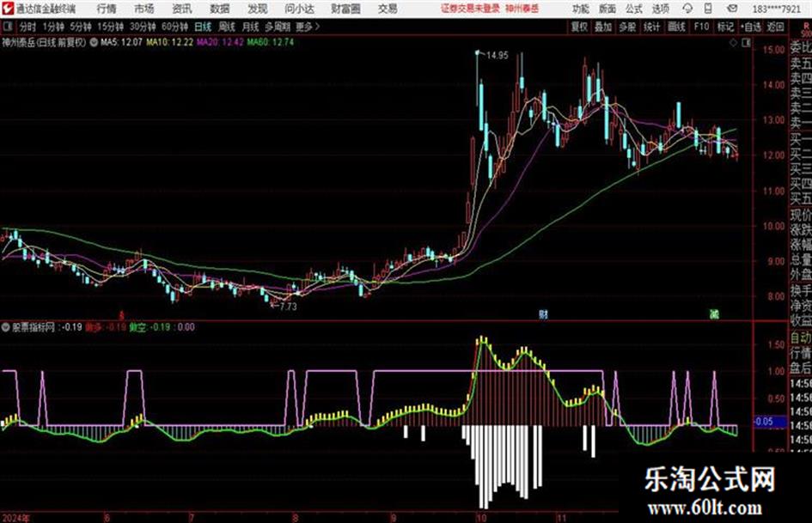The width and height of the screenshot is (812, 523).
Task: Click the MA10: 12.22 label
Action: pos(170,42)
